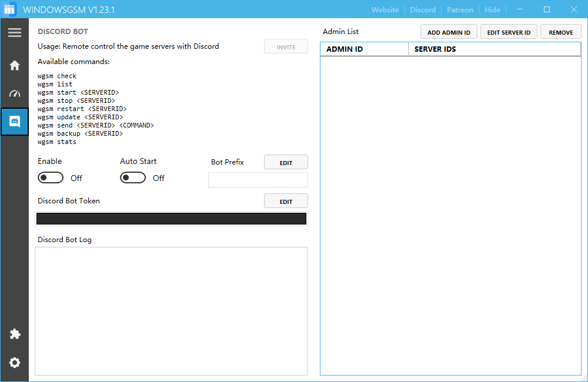This screenshot has width=588, height=382.
Task: Click the WindowsGSM app logo
Action: coord(10,10)
